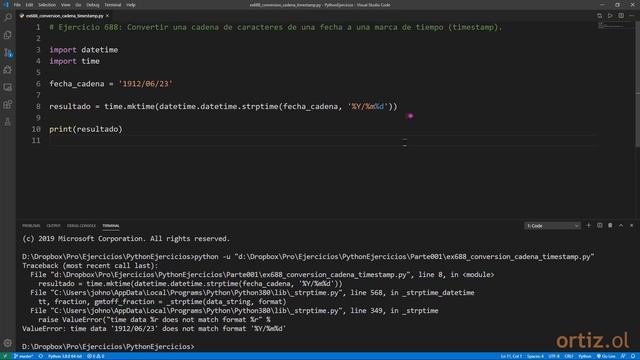Open Manage gear icon at bottom left

[x=8, y=343]
